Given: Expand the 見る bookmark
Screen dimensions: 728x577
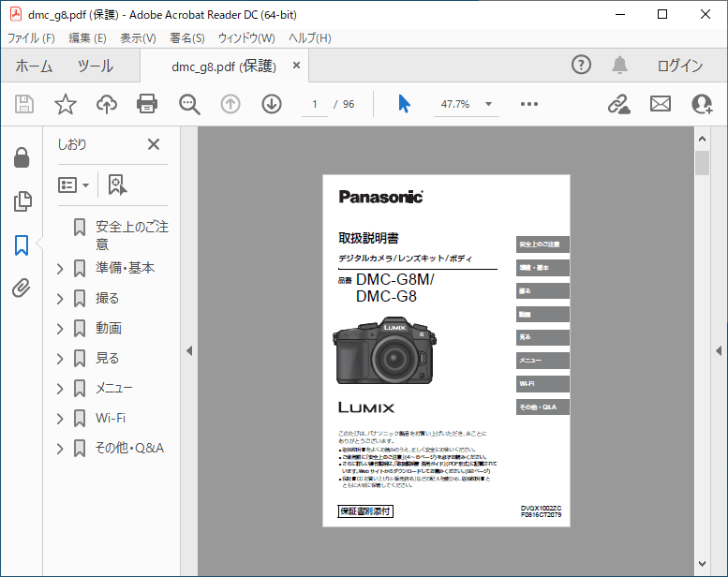Looking at the screenshot, I should pos(60,359).
